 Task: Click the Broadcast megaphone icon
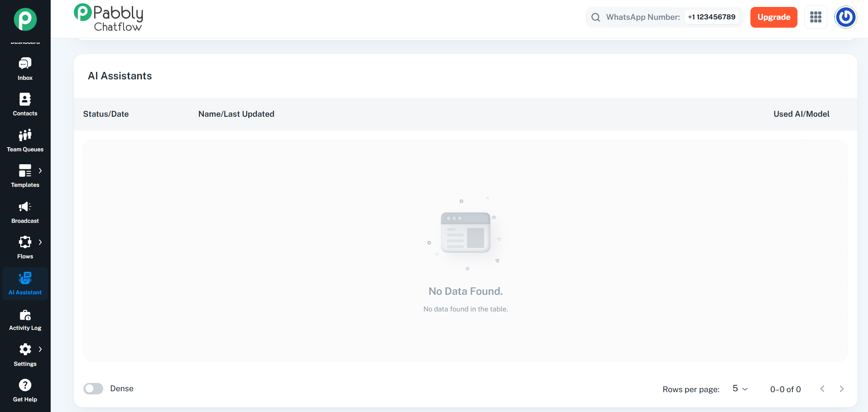25,207
